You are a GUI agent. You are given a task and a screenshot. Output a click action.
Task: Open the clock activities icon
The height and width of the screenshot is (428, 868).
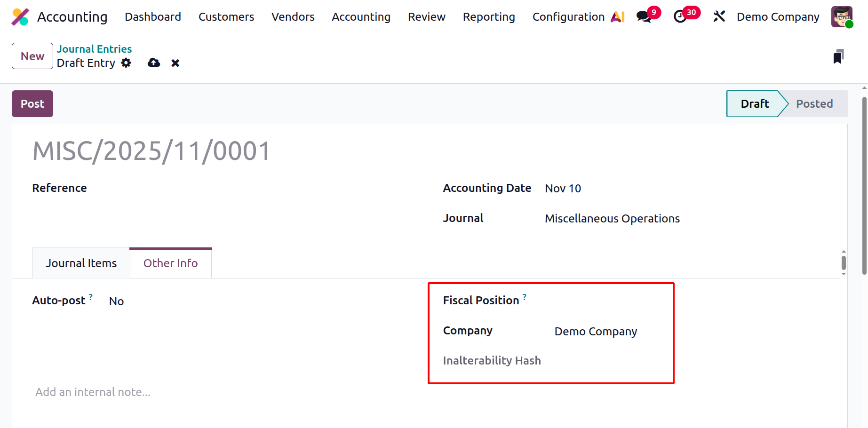(680, 17)
